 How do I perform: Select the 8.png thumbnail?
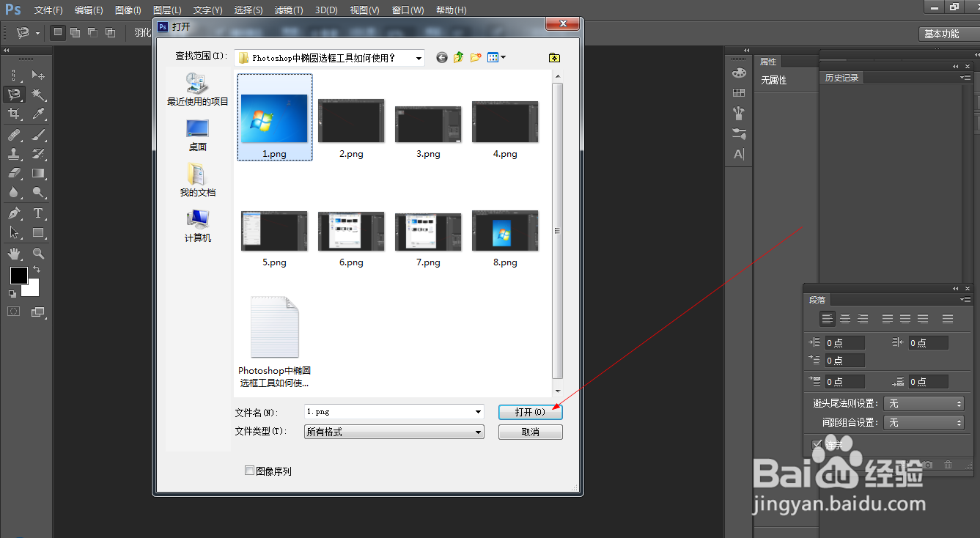pos(504,230)
